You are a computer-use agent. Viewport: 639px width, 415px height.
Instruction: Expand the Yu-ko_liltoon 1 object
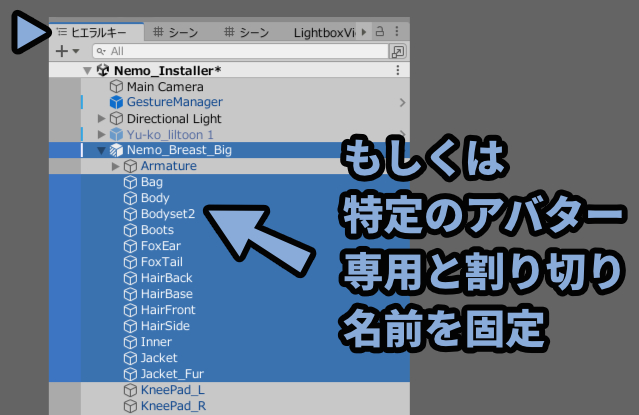click(x=101, y=134)
